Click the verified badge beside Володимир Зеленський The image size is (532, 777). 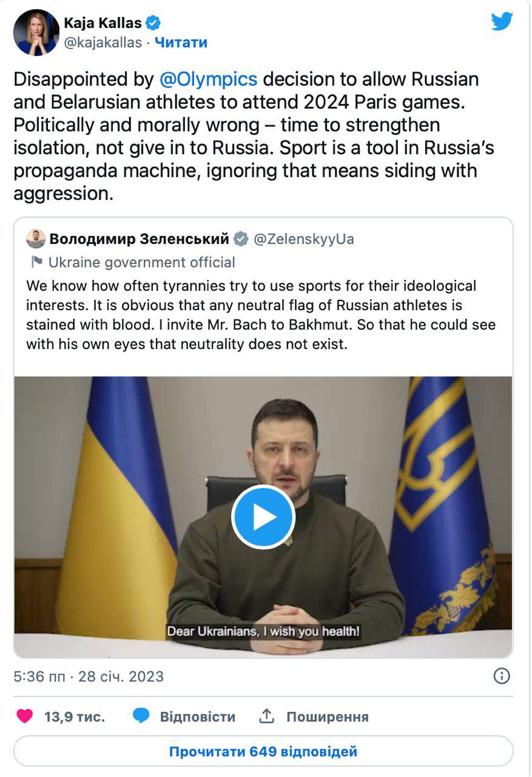(x=241, y=239)
